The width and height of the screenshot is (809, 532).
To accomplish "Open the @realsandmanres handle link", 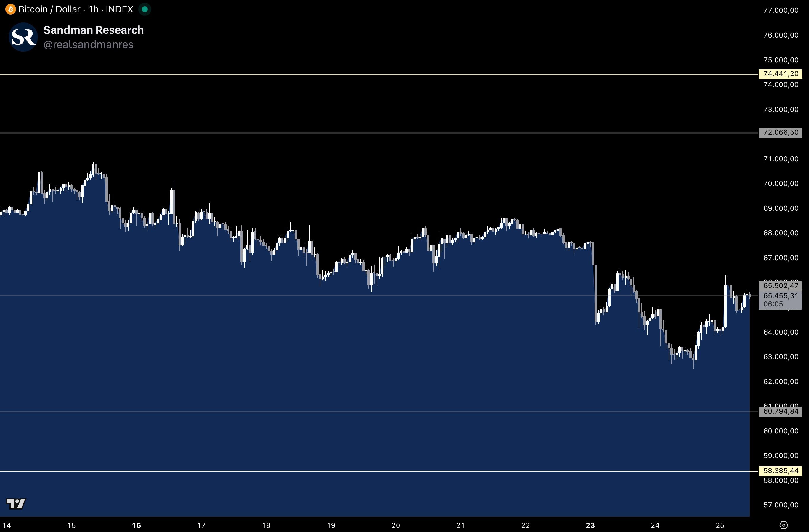I will click(88, 44).
